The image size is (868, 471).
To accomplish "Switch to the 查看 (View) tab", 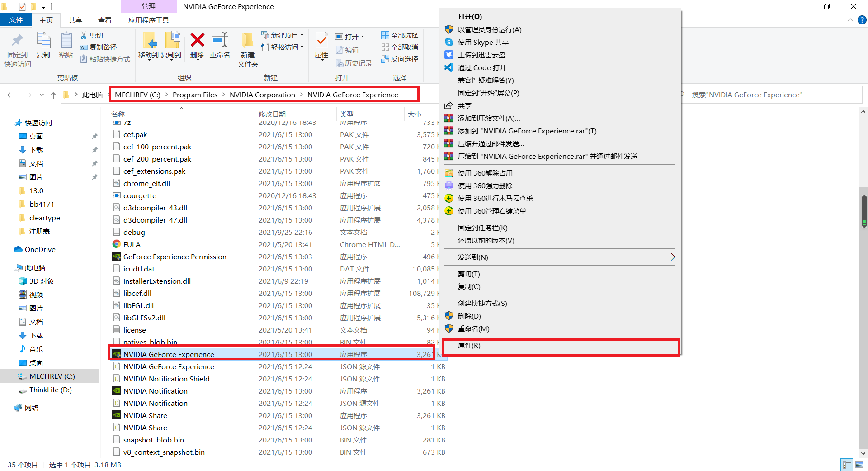I will [x=104, y=20].
